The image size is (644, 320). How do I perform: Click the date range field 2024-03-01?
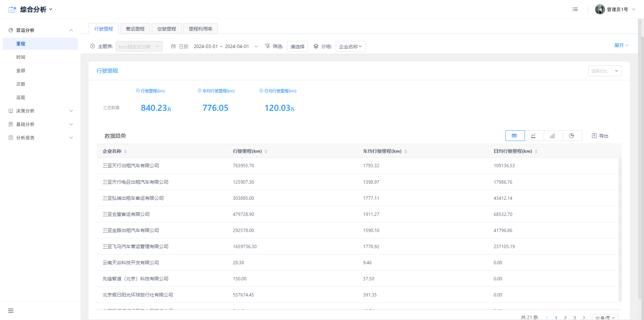(206, 46)
